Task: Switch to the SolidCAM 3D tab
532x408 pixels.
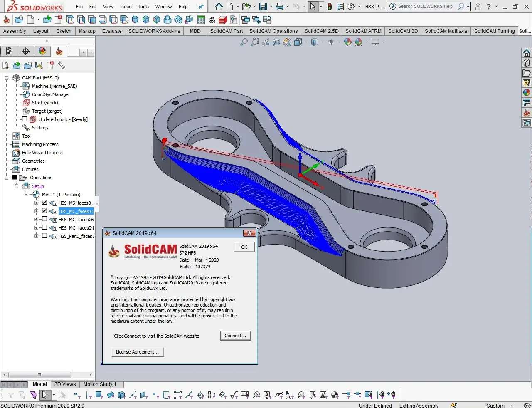Action: pos(403,31)
